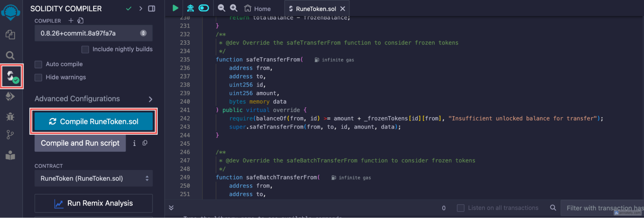Click the zoom out magnifier icon

click(x=221, y=8)
